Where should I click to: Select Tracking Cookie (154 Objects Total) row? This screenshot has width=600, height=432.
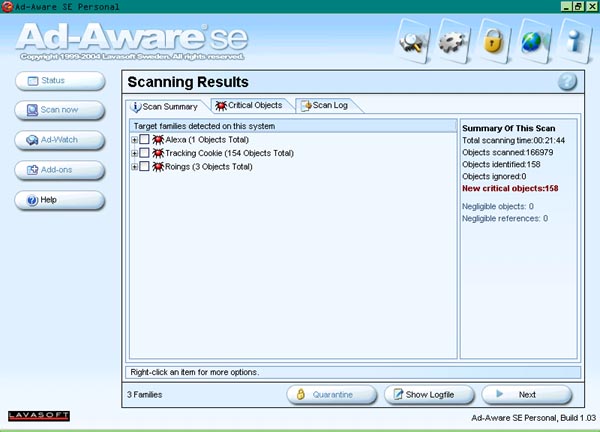pos(230,153)
